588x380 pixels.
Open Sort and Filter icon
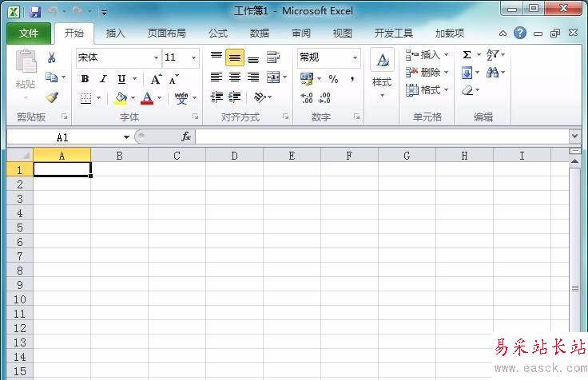pos(492,55)
